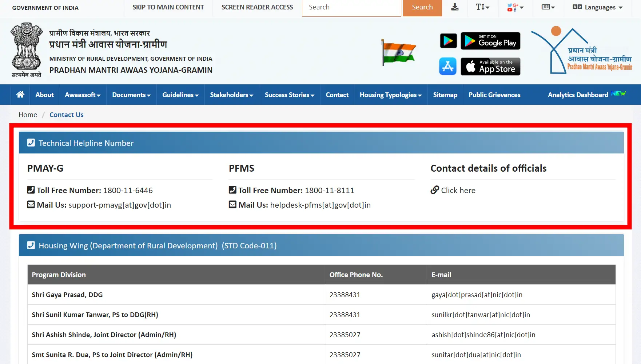
Task: Click the blue App Store icon
Action: point(448,67)
